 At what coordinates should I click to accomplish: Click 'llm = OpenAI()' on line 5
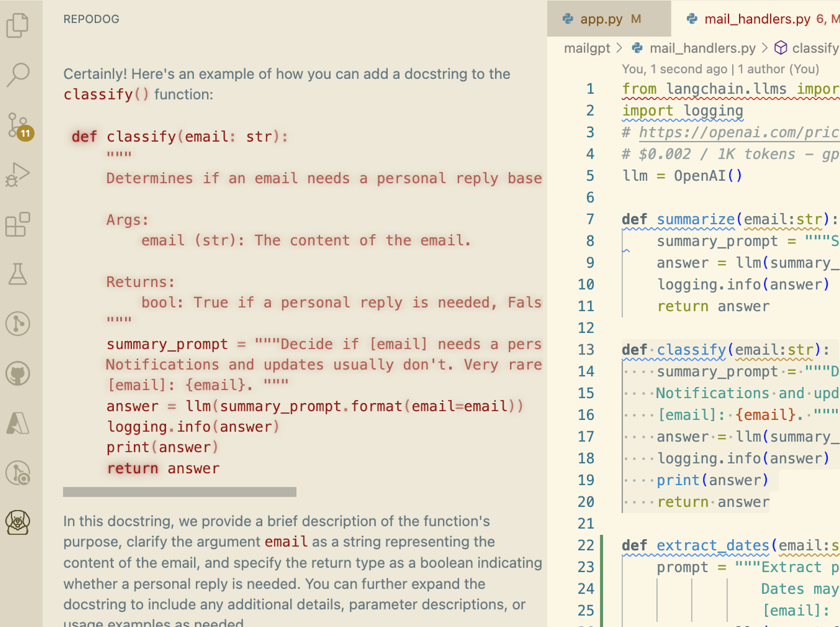pyautogui.click(x=682, y=176)
